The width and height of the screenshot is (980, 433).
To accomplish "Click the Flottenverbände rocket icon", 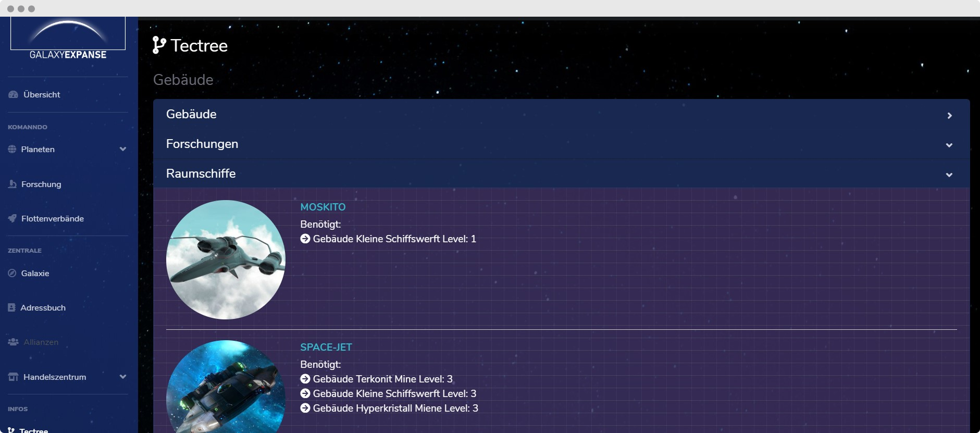I will [13, 218].
